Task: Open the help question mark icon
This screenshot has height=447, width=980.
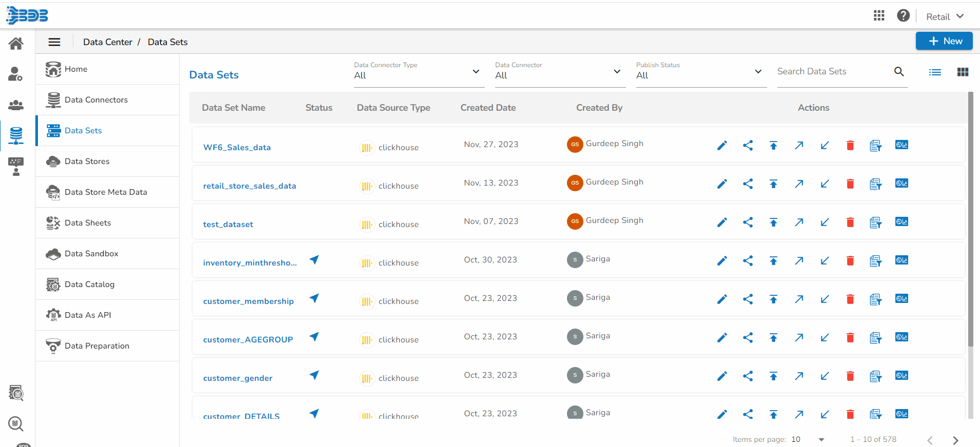Action: coord(903,16)
